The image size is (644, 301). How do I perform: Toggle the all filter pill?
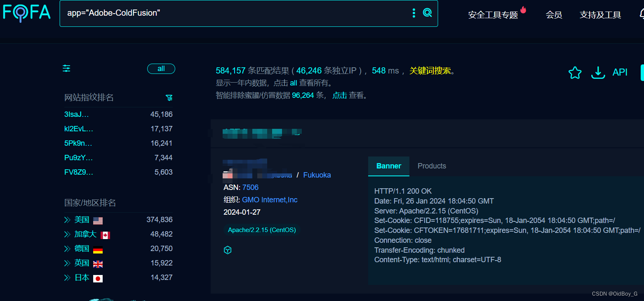[161, 69]
